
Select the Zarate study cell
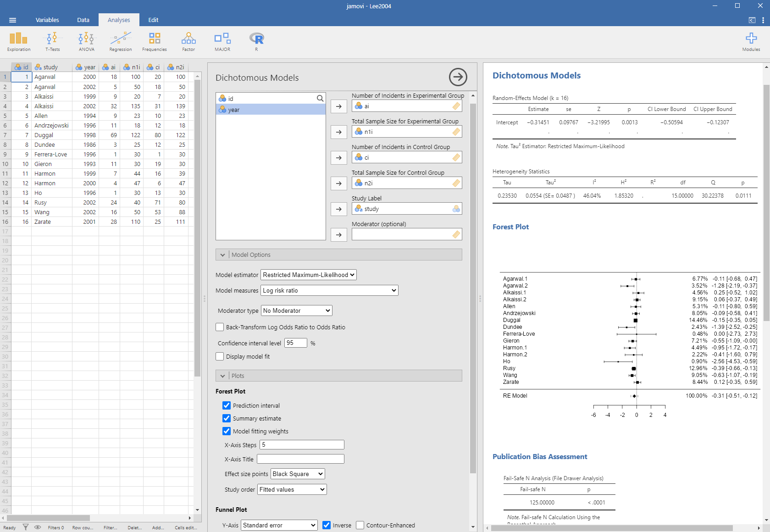(x=52, y=222)
